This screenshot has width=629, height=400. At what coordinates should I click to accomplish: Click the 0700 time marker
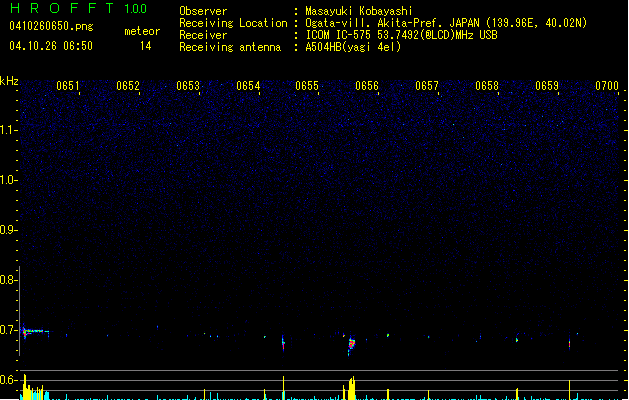pyautogui.click(x=607, y=86)
